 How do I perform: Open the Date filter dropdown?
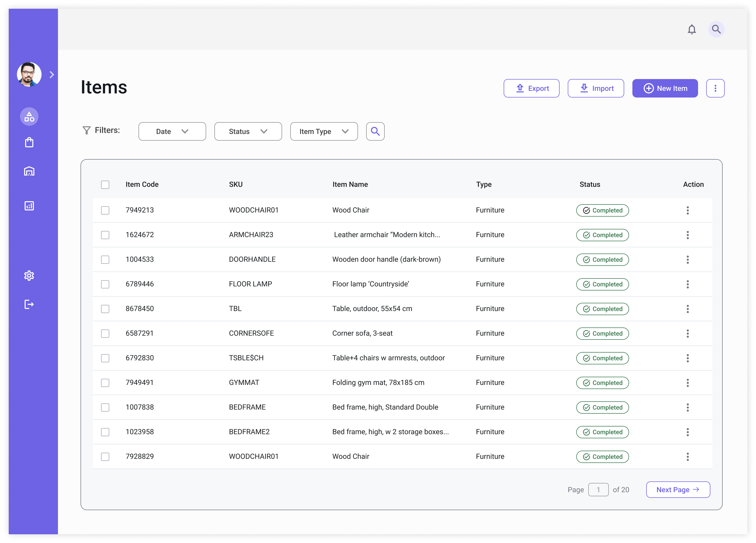[172, 131]
